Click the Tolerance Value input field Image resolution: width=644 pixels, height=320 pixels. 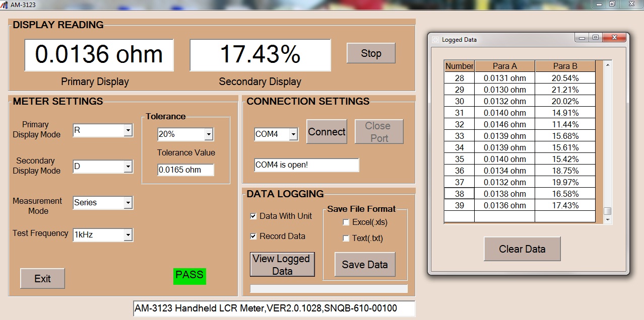[185, 170]
